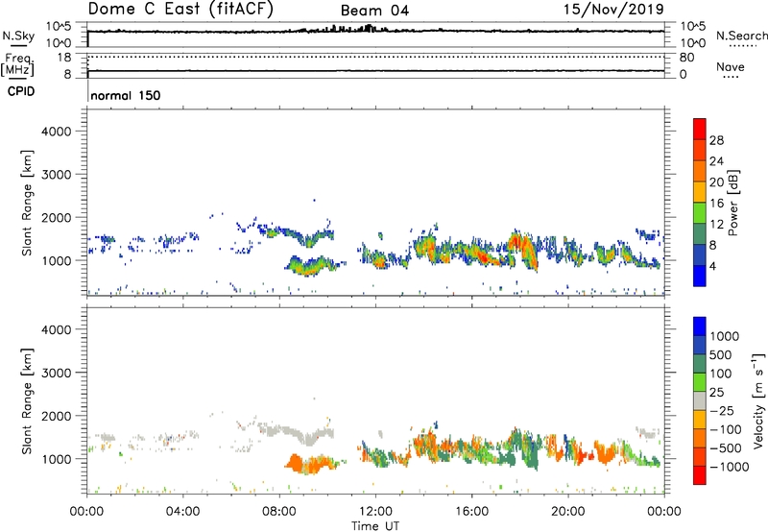The width and height of the screenshot is (768, 532).
Task: Select the 'Beam 04' header label
Action: point(374,11)
